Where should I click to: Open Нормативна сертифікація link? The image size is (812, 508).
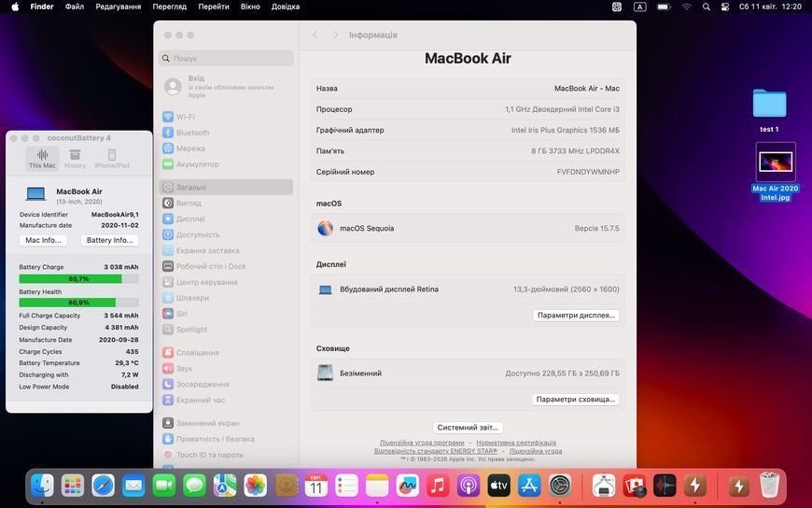(516, 443)
